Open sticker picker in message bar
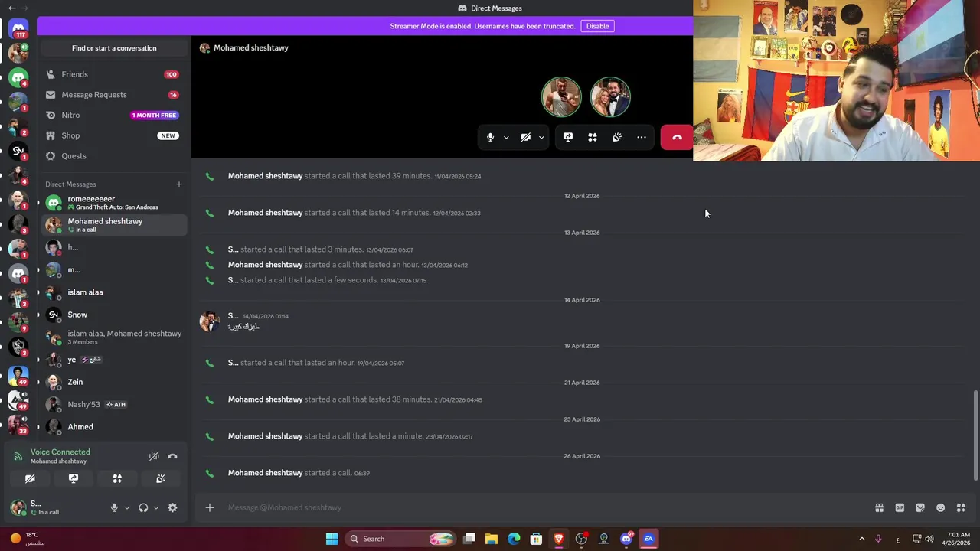The image size is (980, 551). point(920,507)
